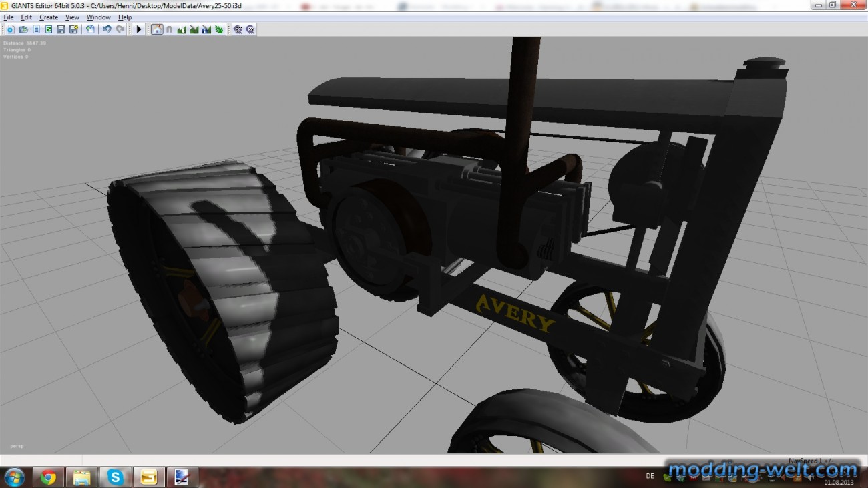Select terrain sculpt tool with down arrow
Image resolution: width=868 pixels, height=488 pixels.
tap(182, 29)
